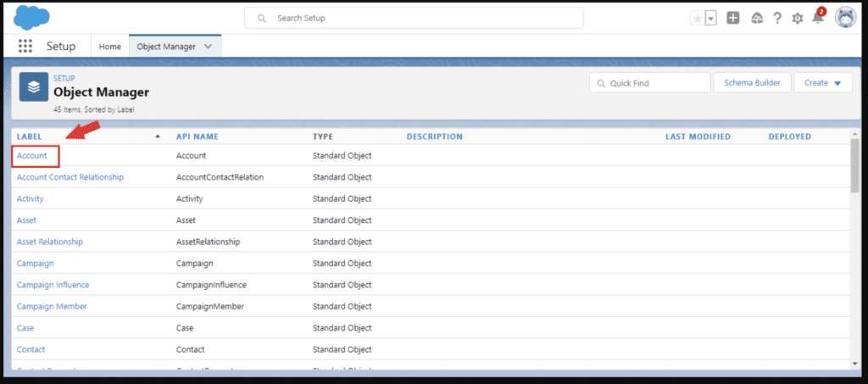Sort by Description column header
The image size is (868, 384).
(x=435, y=136)
